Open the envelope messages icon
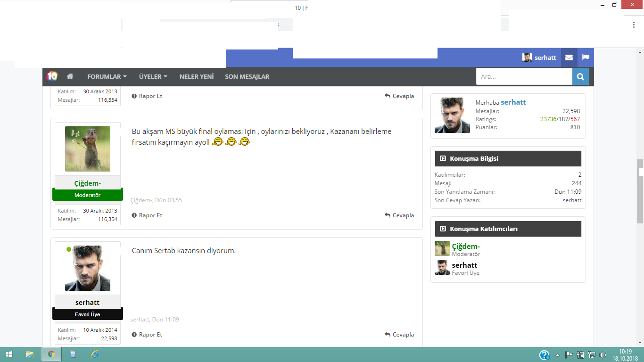 (569, 58)
